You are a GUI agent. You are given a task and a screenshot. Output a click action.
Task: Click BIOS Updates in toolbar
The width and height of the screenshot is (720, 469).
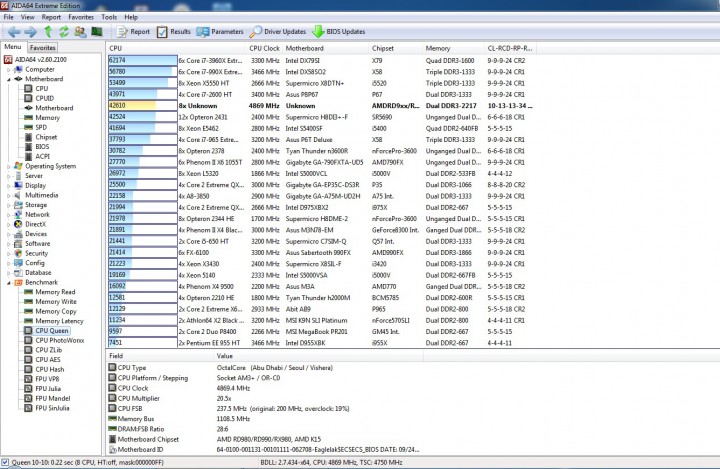339,32
